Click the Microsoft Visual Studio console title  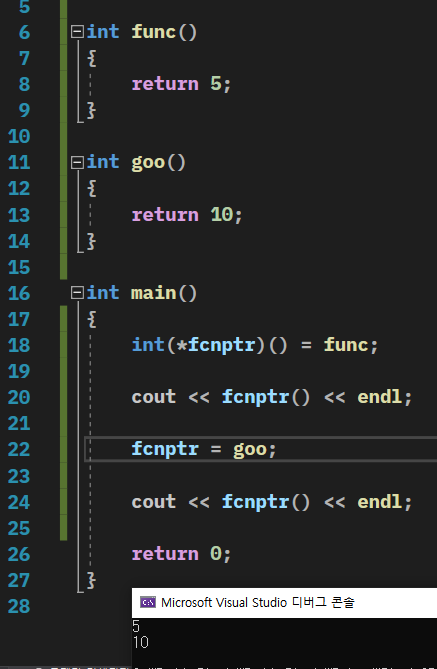click(x=258, y=602)
